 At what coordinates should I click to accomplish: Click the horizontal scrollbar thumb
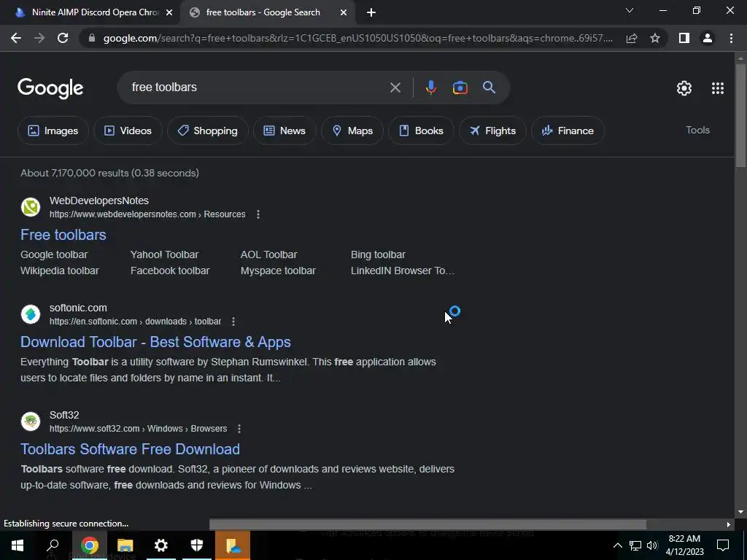(427, 524)
